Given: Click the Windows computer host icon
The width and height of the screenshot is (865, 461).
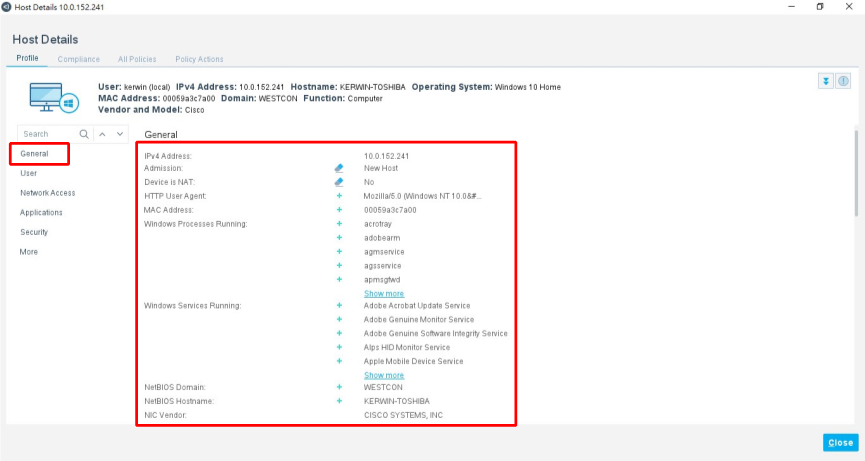Looking at the screenshot, I should coord(54,98).
